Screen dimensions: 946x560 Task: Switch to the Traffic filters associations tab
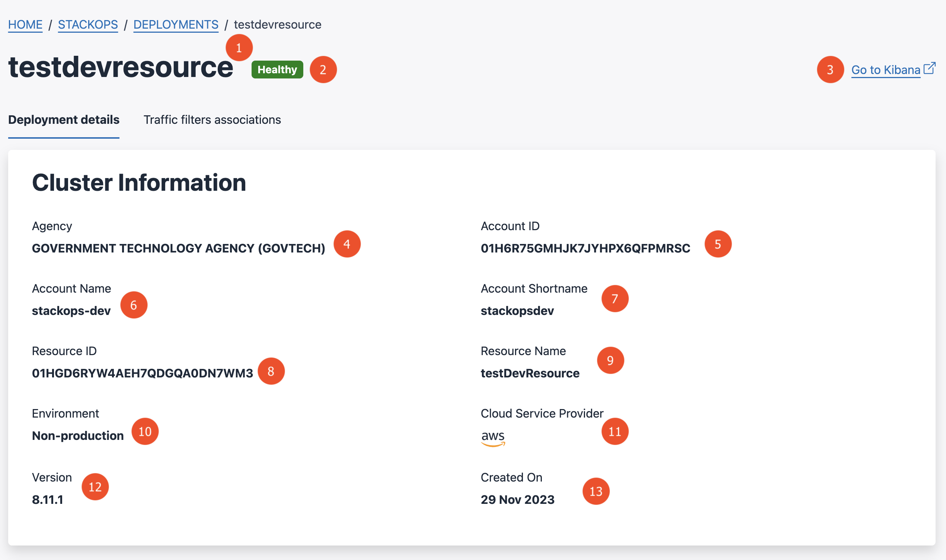(x=212, y=120)
